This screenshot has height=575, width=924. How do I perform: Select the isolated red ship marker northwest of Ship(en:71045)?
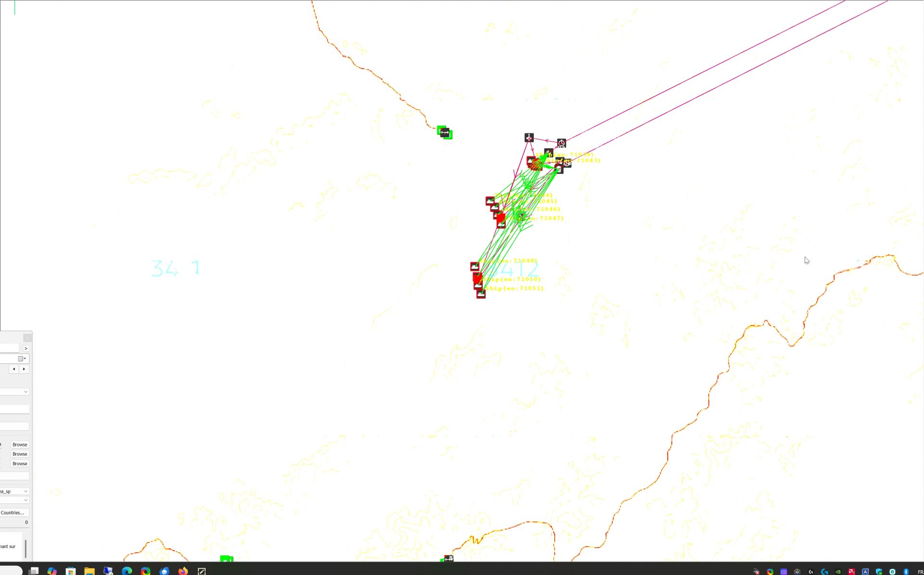[490, 201]
